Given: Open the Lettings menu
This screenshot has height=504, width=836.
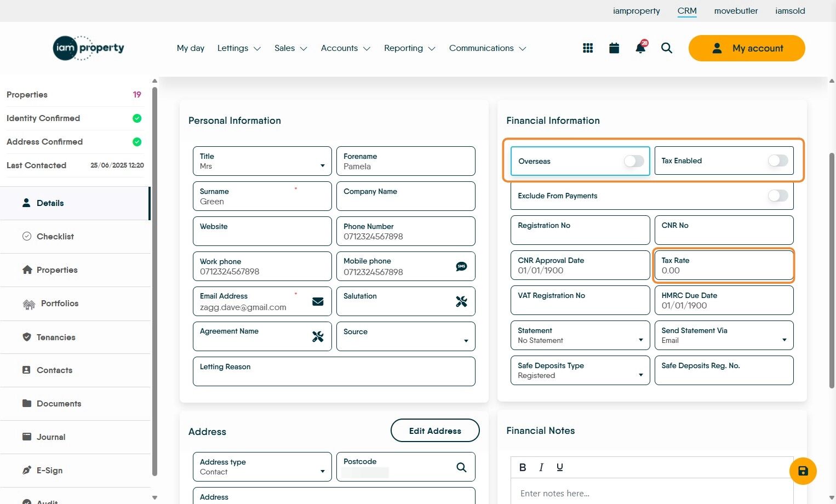Looking at the screenshot, I should pos(239,48).
